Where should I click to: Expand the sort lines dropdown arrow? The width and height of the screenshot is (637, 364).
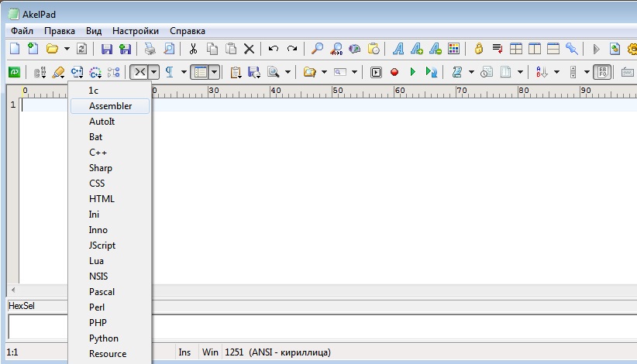click(556, 72)
